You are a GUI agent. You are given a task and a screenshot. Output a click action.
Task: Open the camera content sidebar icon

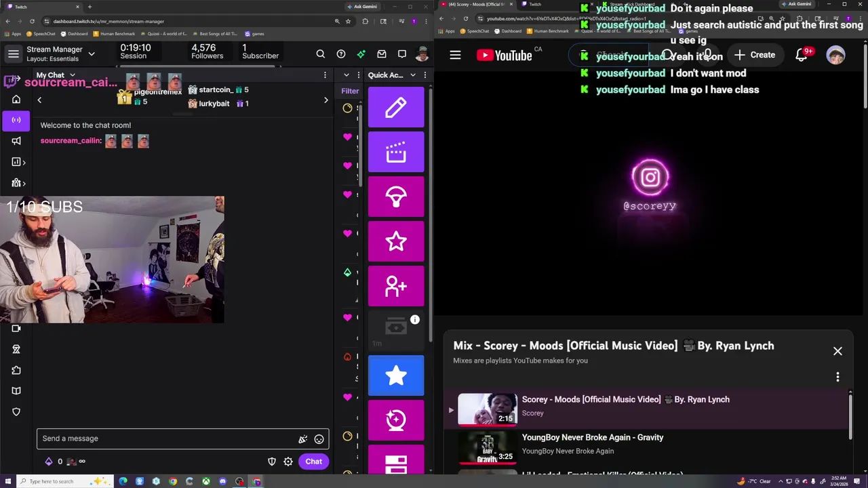coord(16,329)
